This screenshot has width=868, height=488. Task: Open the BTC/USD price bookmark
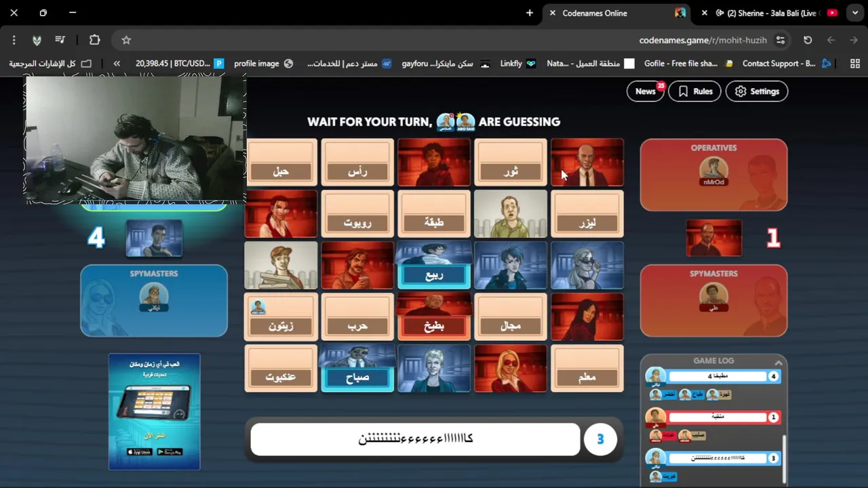(180, 64)
